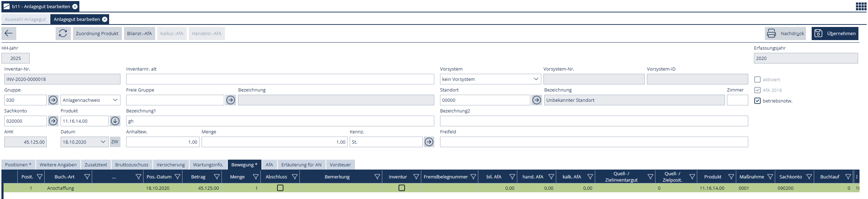
Task: Click the arrow button next to Freie Gruppe
Action: pos(231,100)
